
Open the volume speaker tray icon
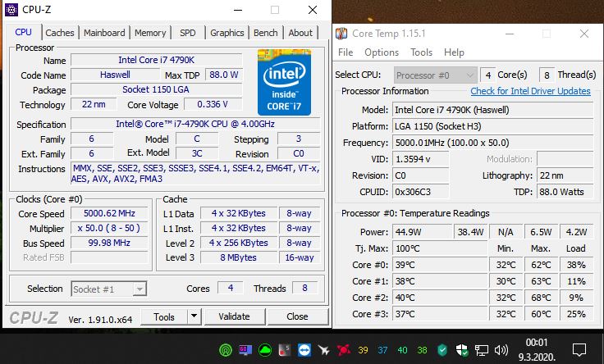point(501,350)
